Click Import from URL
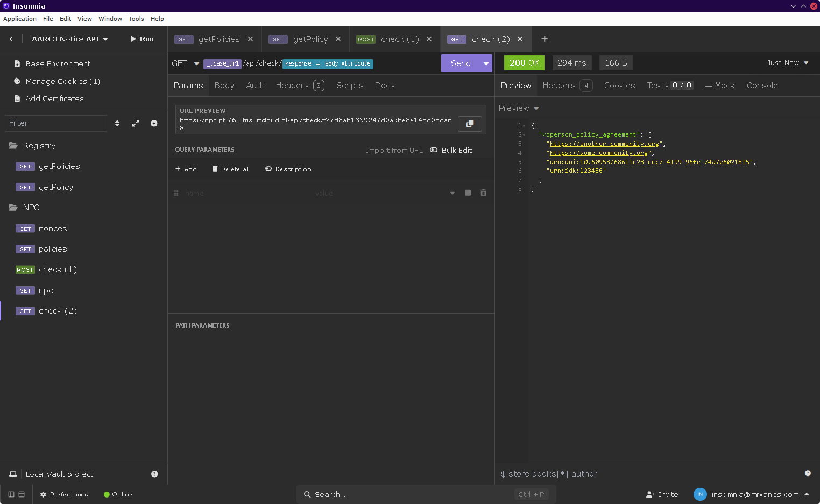Screen dimensions: 820x504 394,150
